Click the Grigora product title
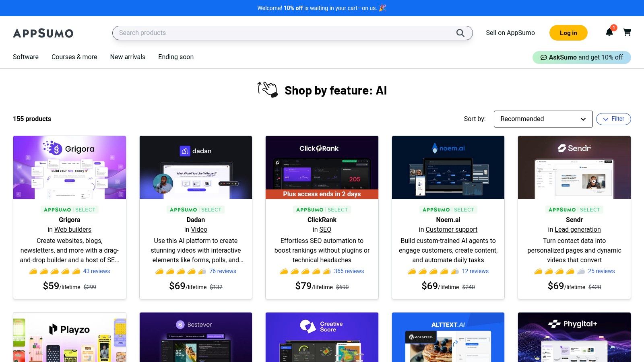This screenshot has height=362, width=644. click(x=70, y=220)
